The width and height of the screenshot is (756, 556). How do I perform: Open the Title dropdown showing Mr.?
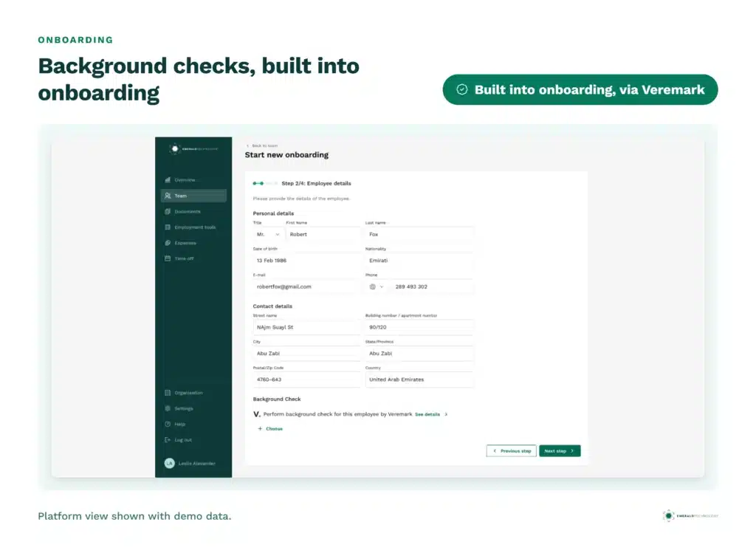pyautogui.click(x=268, y=234)
